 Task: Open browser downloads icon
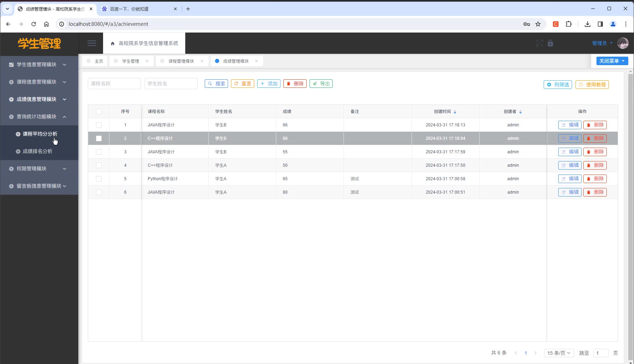point(588,24)
